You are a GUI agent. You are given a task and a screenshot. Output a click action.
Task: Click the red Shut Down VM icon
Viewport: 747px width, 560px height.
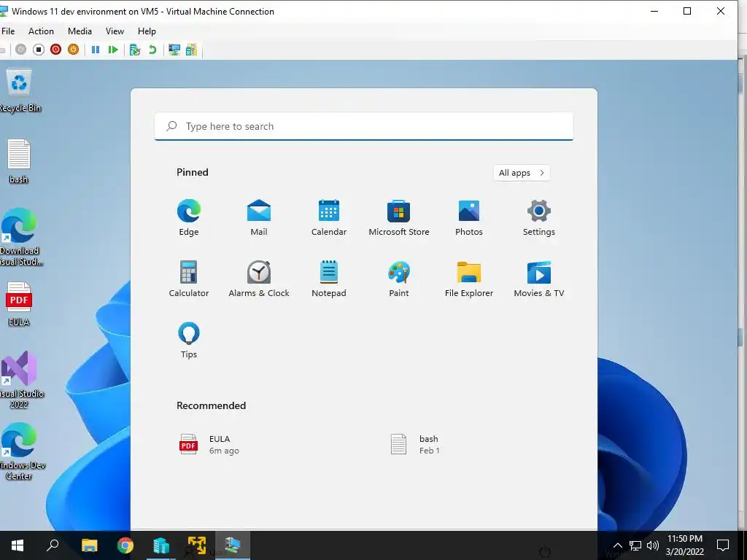pos(55,50)
